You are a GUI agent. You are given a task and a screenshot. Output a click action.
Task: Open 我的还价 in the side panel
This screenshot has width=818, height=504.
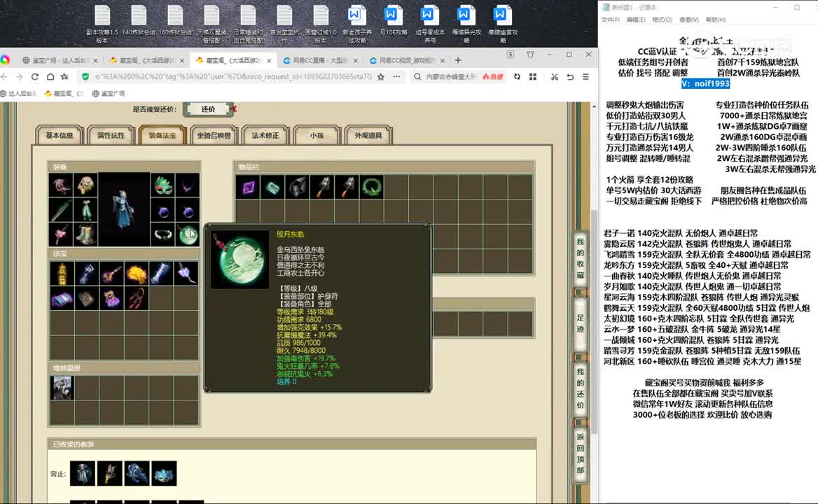(580, 388)
